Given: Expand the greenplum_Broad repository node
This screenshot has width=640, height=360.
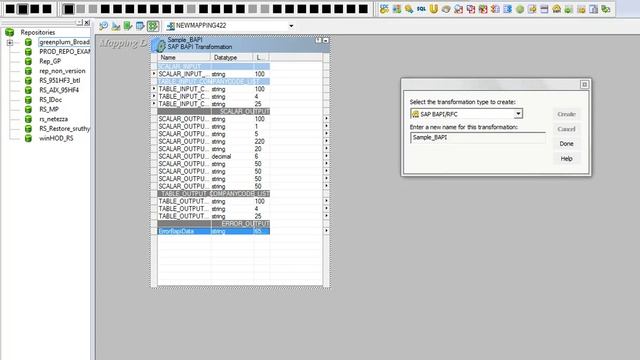Looking at the screenshot, I should click(10, 42).
